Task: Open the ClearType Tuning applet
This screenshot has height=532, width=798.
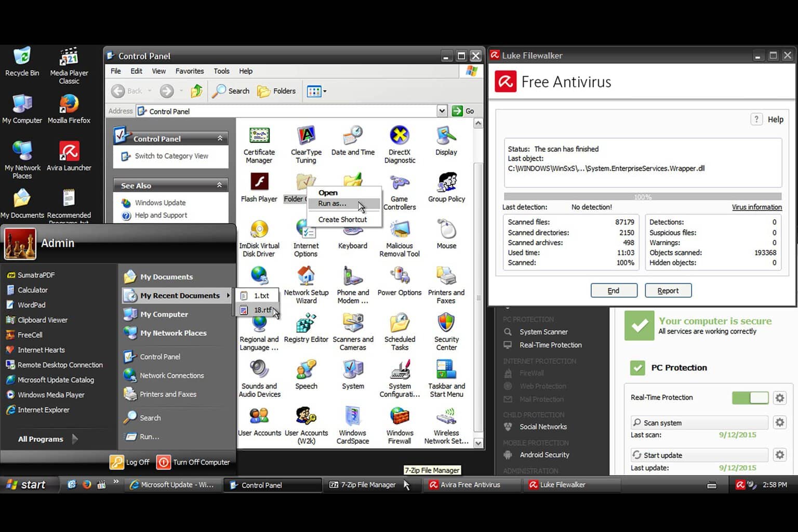Action: 306,144
